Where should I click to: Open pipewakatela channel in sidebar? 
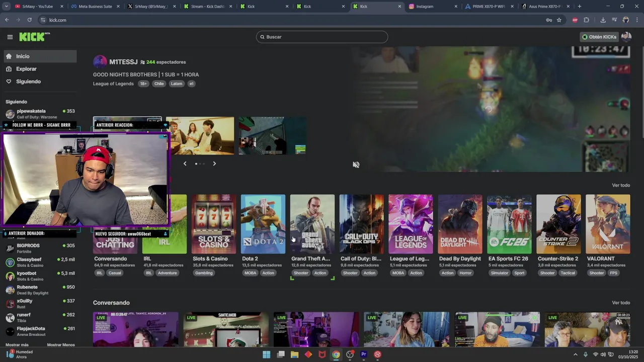point(40,114)
